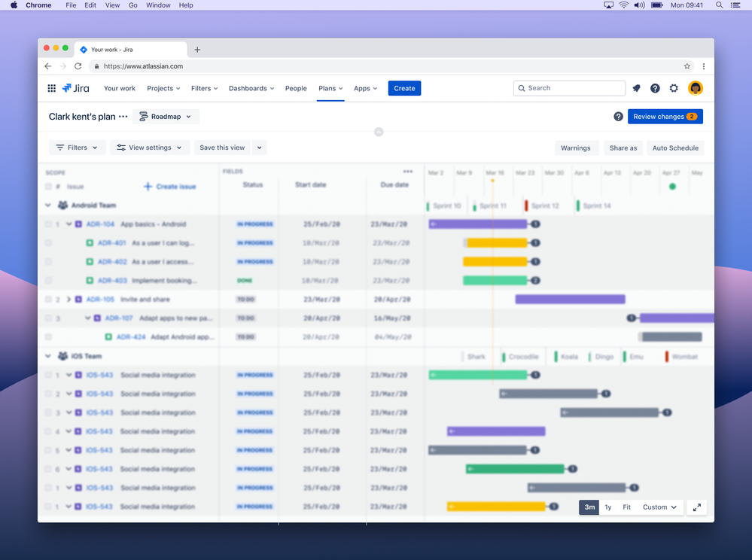Click the browser address bar
Screen dimensions: 752x560
pos(391,66)
